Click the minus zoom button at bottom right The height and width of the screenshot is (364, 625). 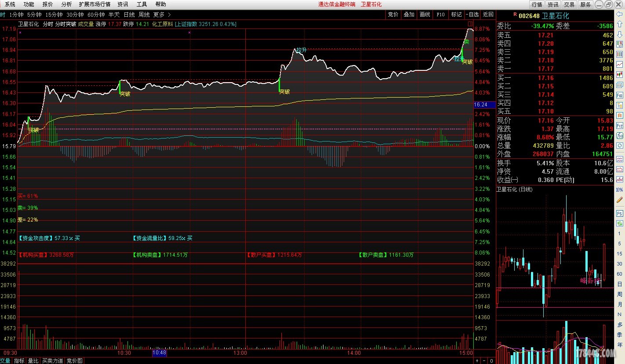pos(484,360)
